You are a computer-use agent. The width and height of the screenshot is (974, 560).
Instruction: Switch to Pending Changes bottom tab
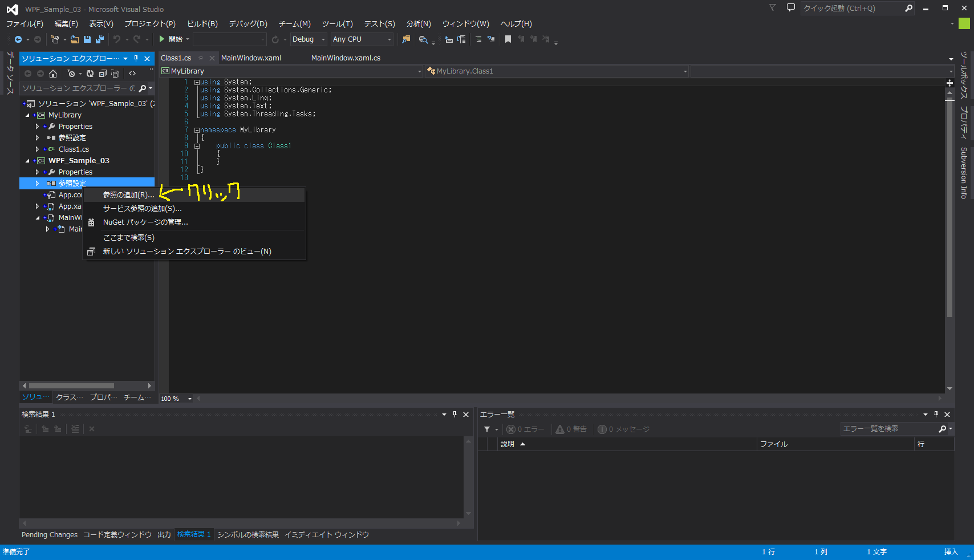(x=50, y=535)
